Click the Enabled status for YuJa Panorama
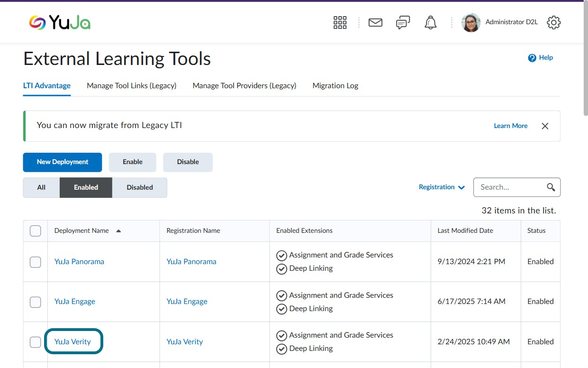This screenshot has height=368, width=588. pos(541,262)
